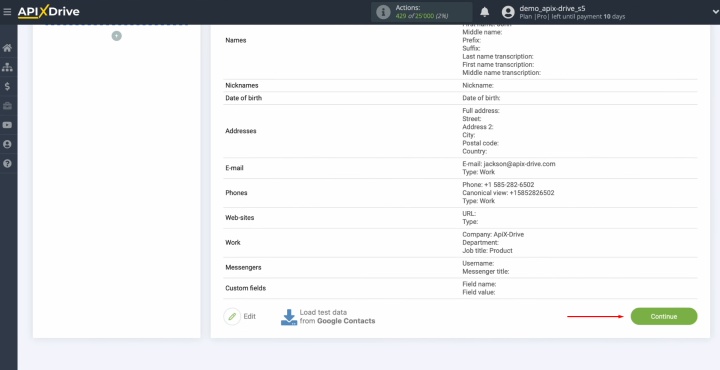This screenshot has height=370, width=720.
Task: Click Job title: Product text
Action: click(488, 251)
